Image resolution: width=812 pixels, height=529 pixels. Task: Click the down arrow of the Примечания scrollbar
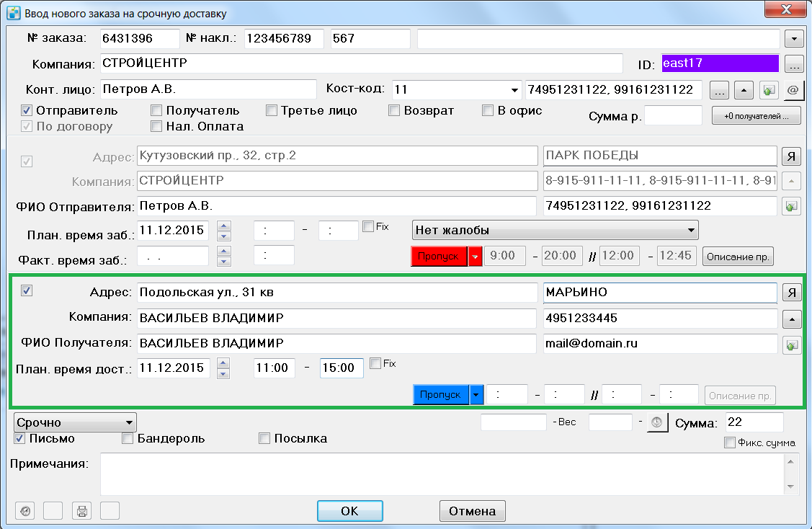point(791,486)
